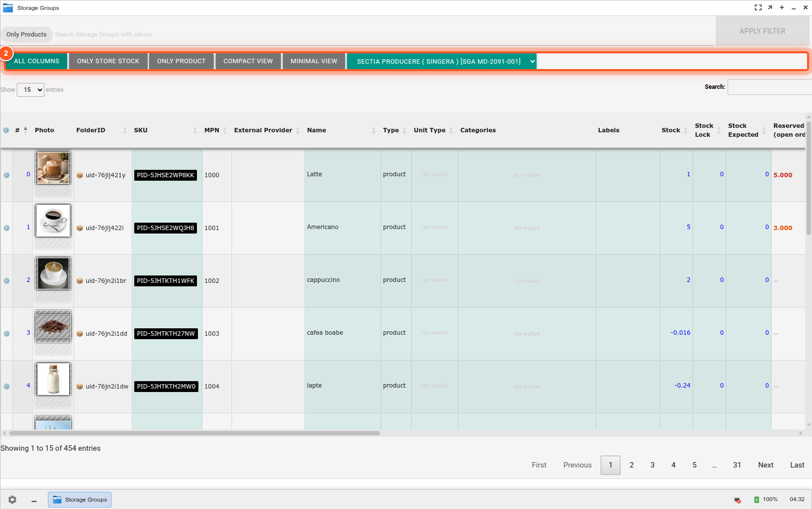The image size is (812, 509).
Task: Switch to the MINIMAL VIEW tab
Action: point(314,61)
